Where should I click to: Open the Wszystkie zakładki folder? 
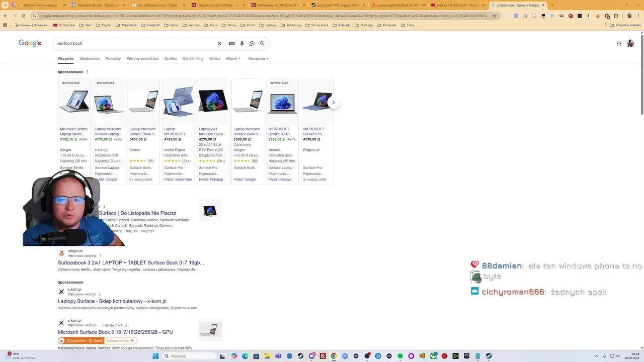tap(625, 25)
